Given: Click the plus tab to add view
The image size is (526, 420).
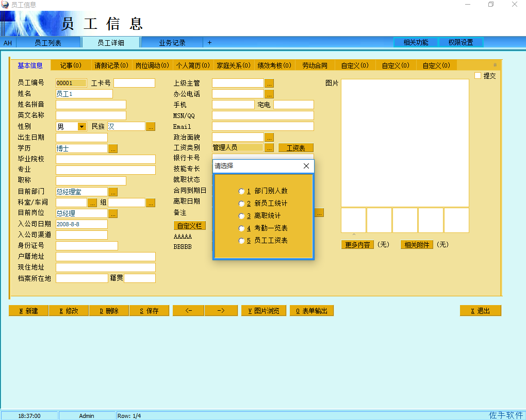Looking at the screenshot, I should 209,43.
